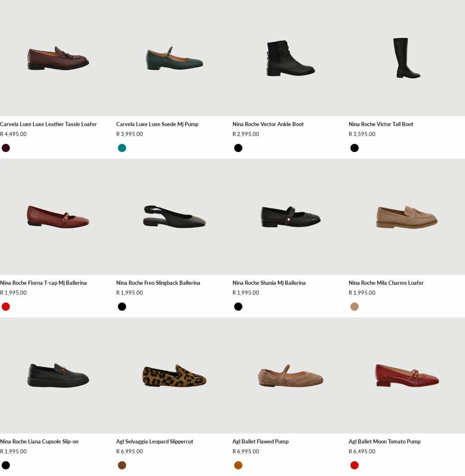
Task: Select the black swatch under Liana Cupsole Slip-on
Action: point(6,466)
